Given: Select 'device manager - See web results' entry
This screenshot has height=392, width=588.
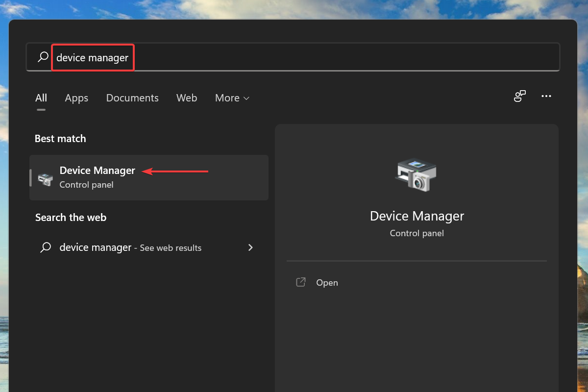Looking at the screenshot, I should (149, 247).
